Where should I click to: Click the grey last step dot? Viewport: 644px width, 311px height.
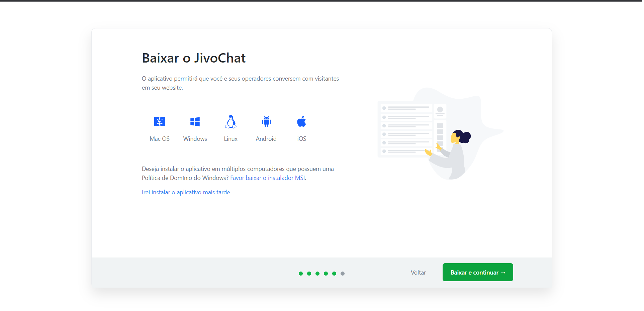tap(343, 274)
